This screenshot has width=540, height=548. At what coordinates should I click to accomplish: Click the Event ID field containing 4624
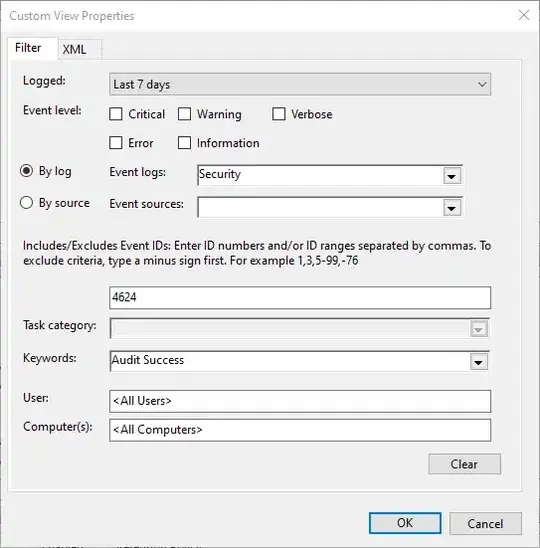(x=300, y=298)
